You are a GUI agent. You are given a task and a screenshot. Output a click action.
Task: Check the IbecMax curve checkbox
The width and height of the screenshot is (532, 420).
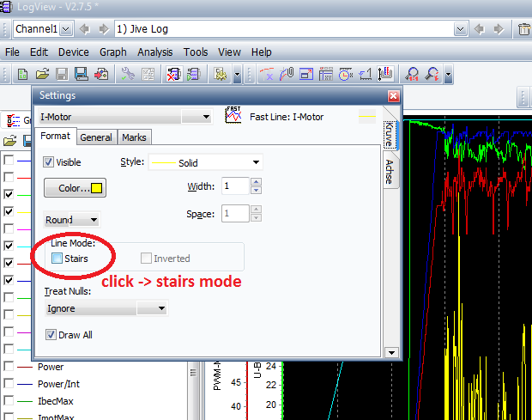pyautogui.click(x=9, y=400)
